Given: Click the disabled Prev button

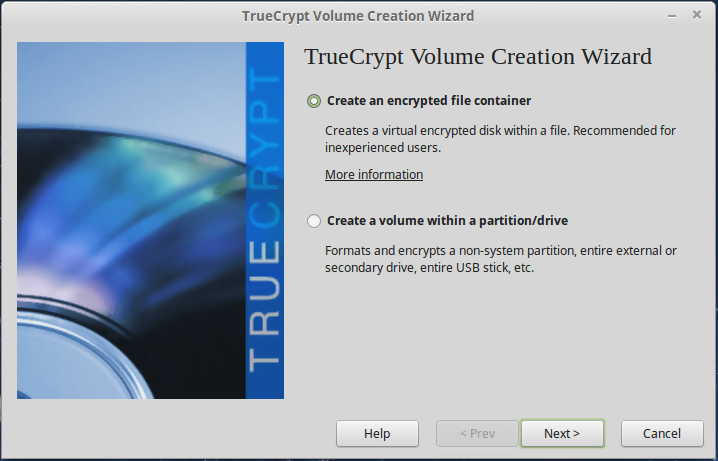Looking at the screenshot, I should (x=477, y=434).
